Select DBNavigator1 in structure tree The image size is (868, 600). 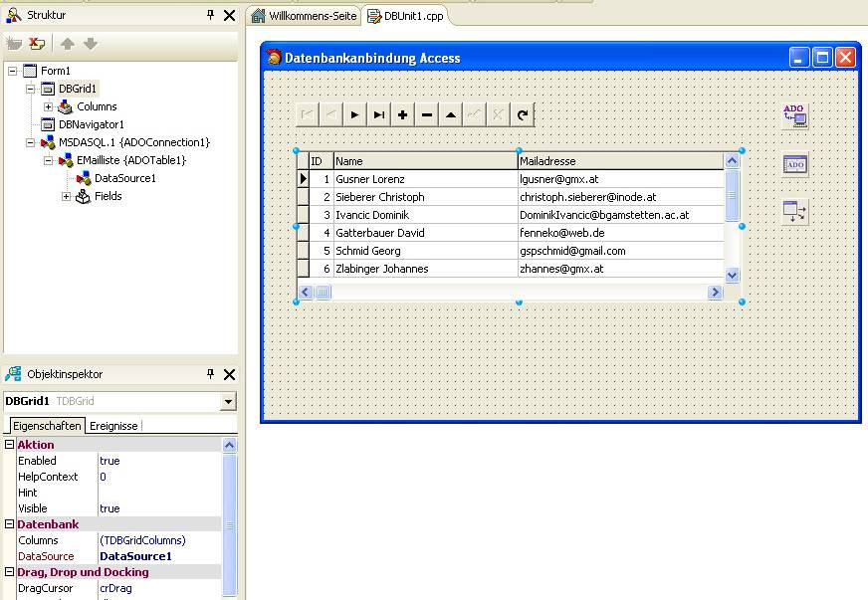[91, 124]
